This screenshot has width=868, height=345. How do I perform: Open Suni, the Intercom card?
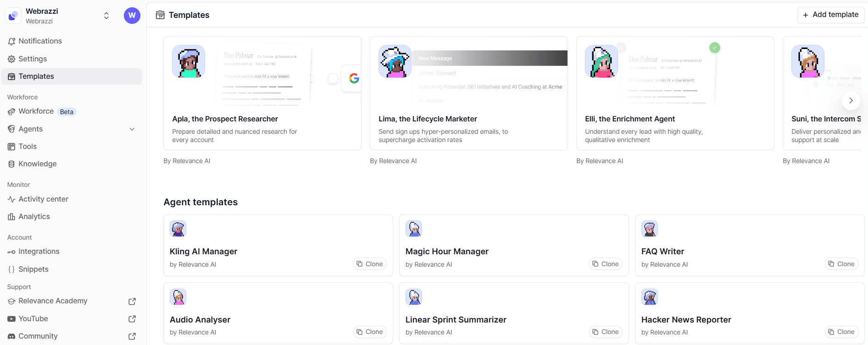pos(822,93)
